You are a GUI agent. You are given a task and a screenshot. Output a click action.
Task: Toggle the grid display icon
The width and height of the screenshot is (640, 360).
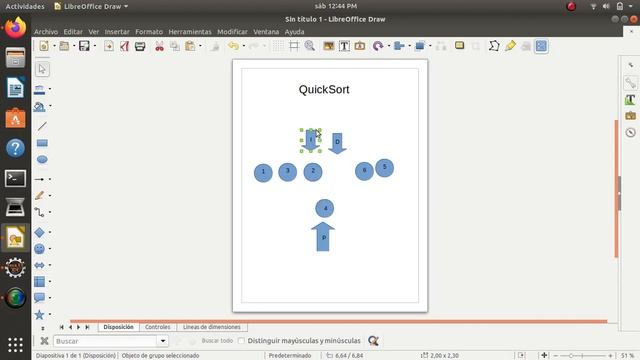point(278,46)
